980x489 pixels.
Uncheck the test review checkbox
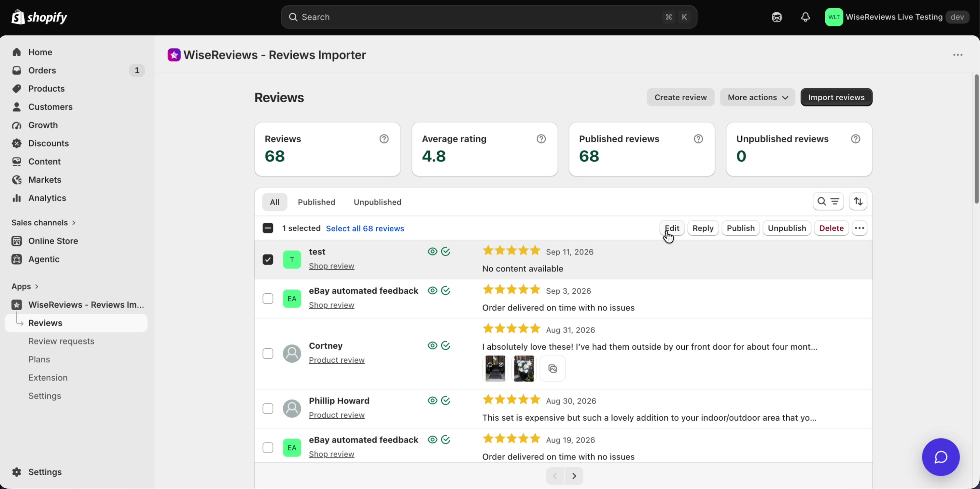[268, 259]
